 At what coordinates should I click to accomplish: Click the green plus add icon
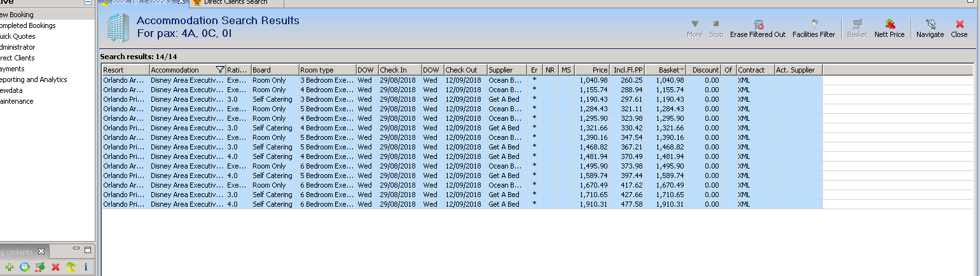pos(10,267)
